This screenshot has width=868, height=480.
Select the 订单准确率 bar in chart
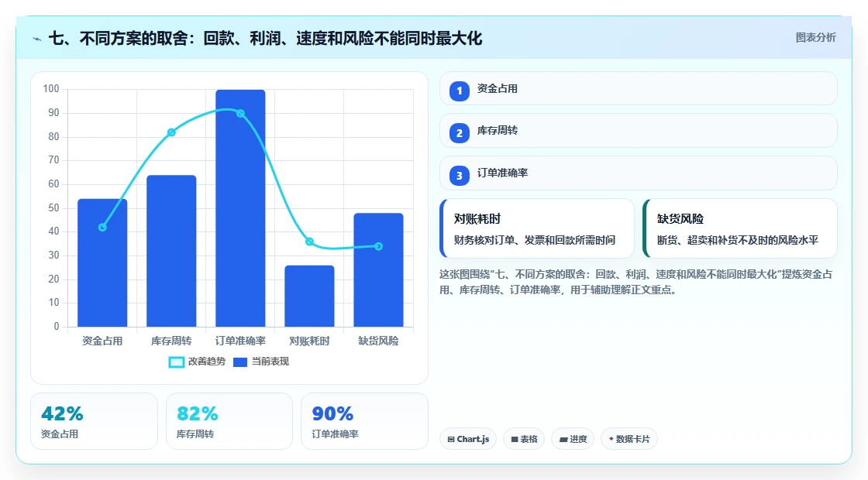(240, 208)
